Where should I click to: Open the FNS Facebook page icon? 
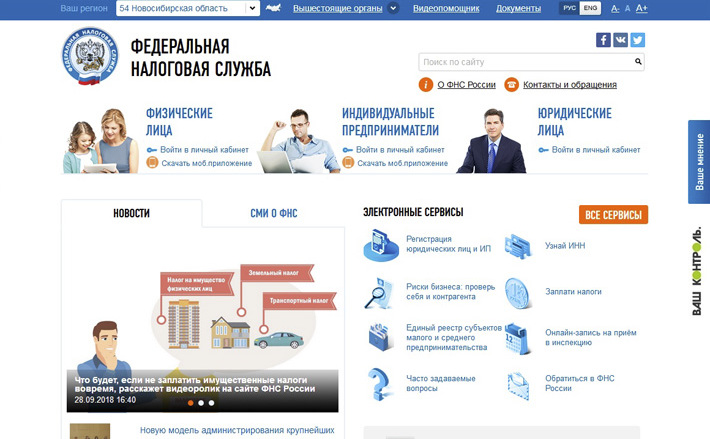click(603, 40)
